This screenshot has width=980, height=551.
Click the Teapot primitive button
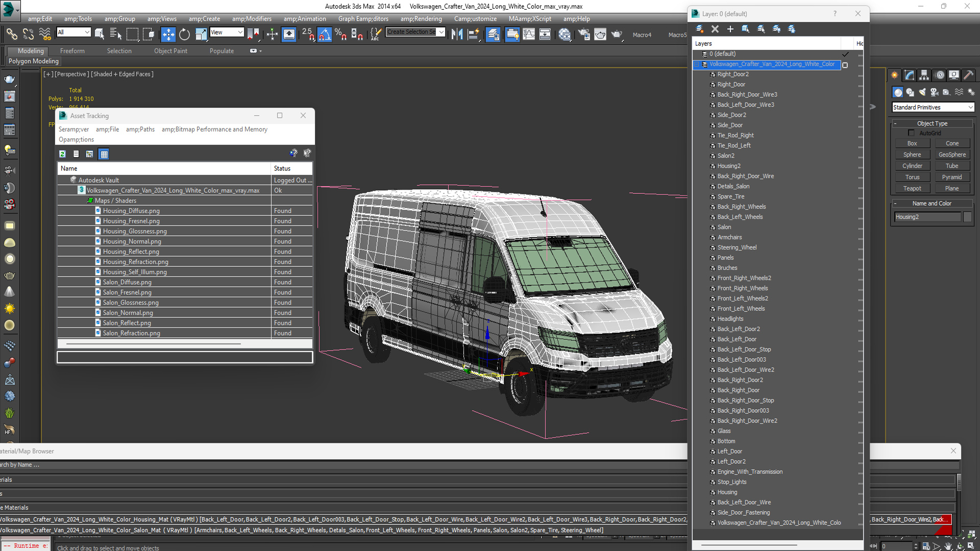(912, 189)
